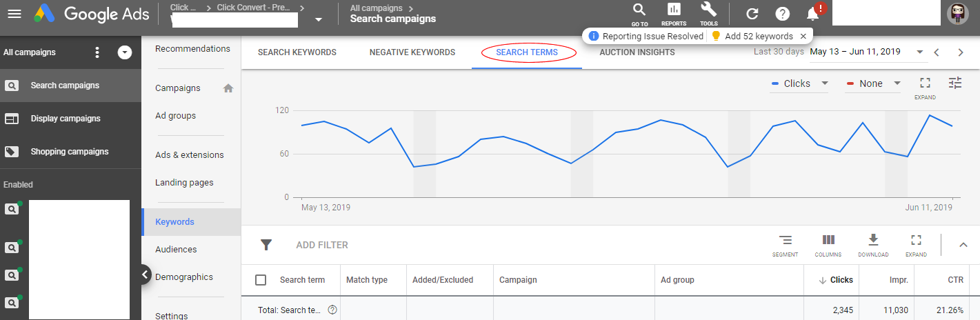The width and height of the screenshot is (980, 320).
Task: Click Add Filter field
Action: [x=322, y=245]
